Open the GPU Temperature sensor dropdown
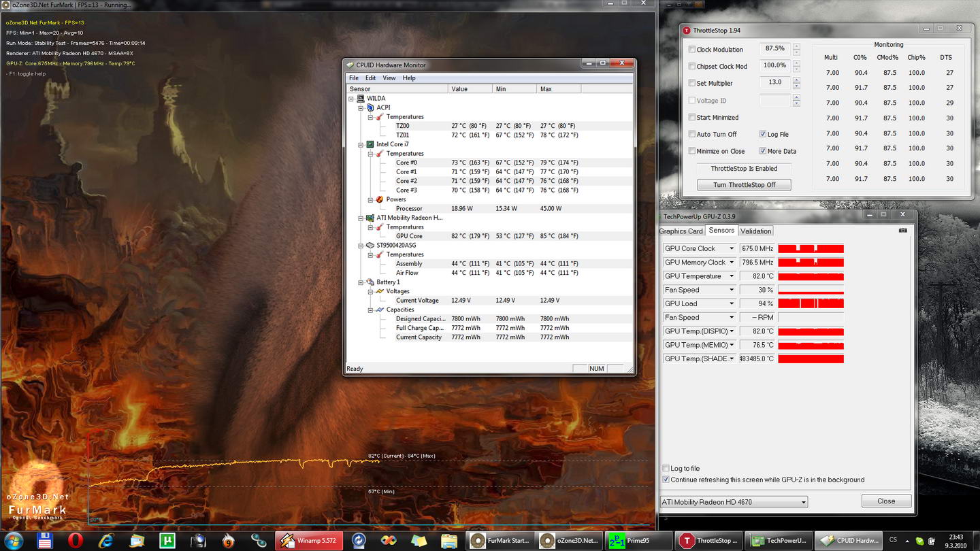 (x=732, y=276)
